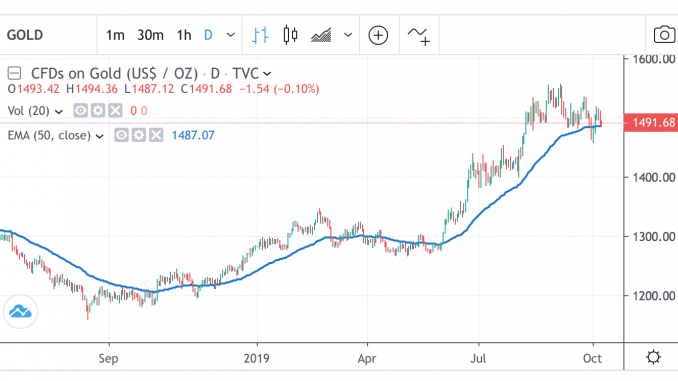Click the TradingView cloud logo button

[20, 311]
